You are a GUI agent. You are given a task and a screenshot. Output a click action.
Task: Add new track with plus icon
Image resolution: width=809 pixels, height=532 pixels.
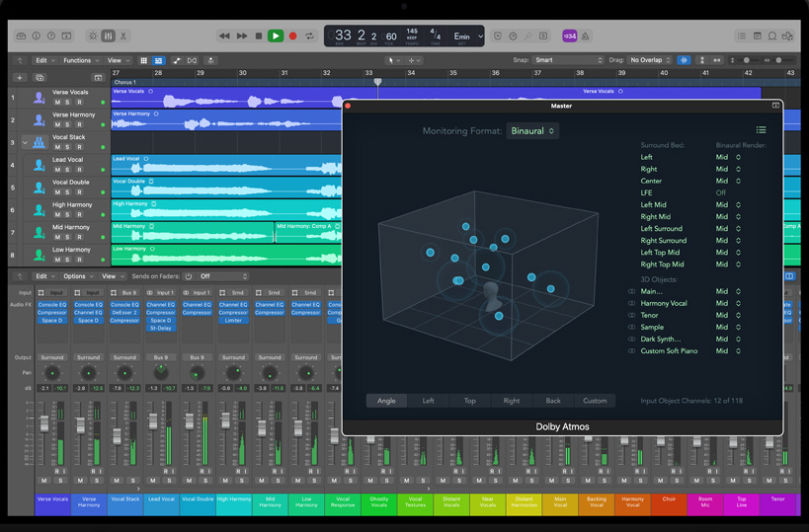pos(20,78)
